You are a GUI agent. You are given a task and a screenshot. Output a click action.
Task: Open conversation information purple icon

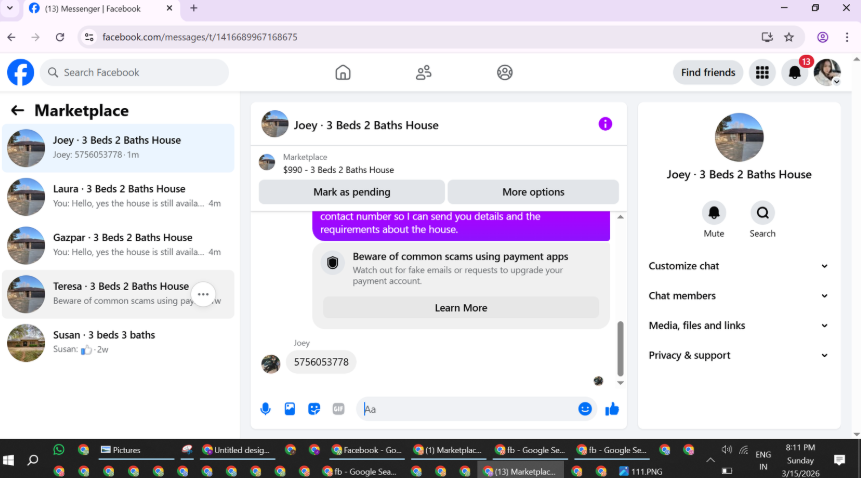[605, 124]
